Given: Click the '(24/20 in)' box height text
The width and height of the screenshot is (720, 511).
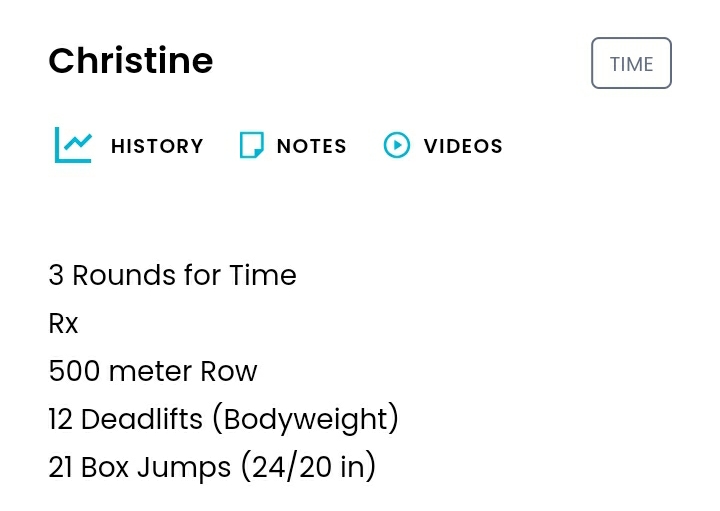Looking at the screenshot, I should [x=307, y=467].
